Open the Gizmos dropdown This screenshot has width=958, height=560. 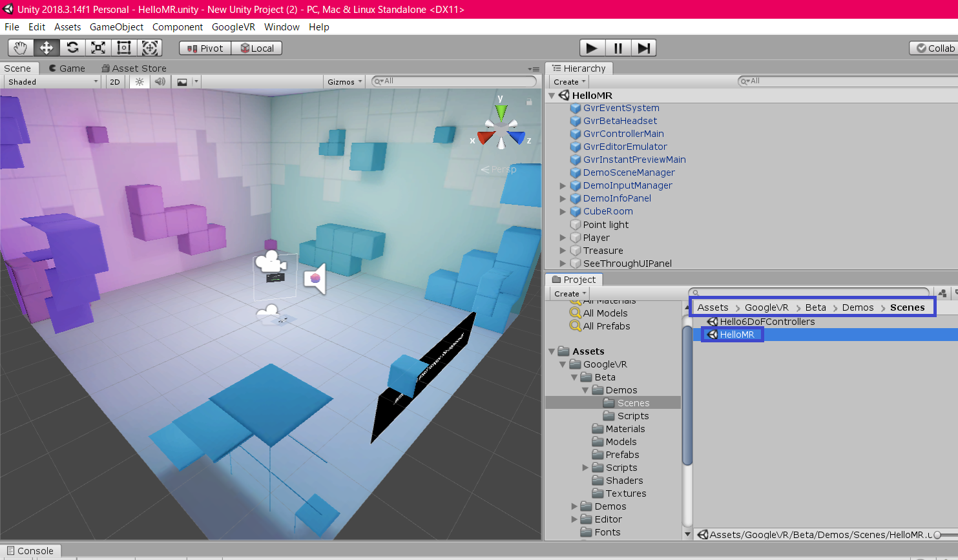344,82
